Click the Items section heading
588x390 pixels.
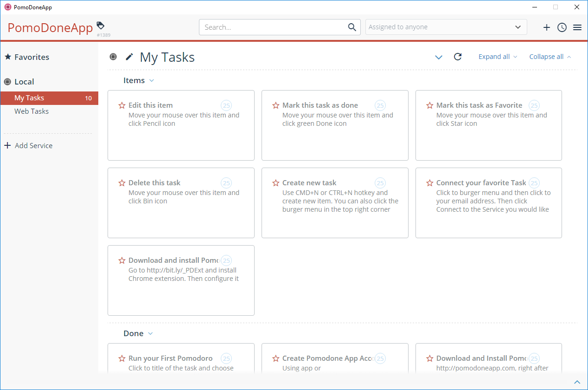pos(134,81)
